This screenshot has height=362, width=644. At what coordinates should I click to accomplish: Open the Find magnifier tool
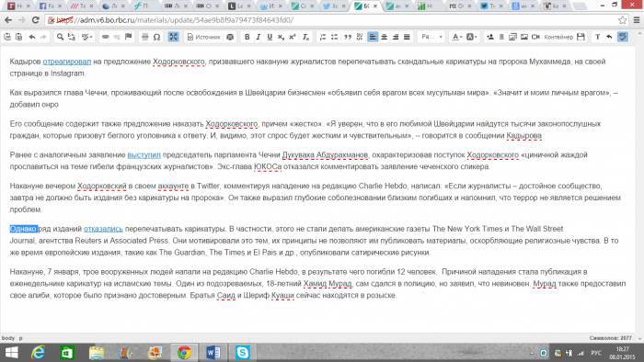point(60,37)
